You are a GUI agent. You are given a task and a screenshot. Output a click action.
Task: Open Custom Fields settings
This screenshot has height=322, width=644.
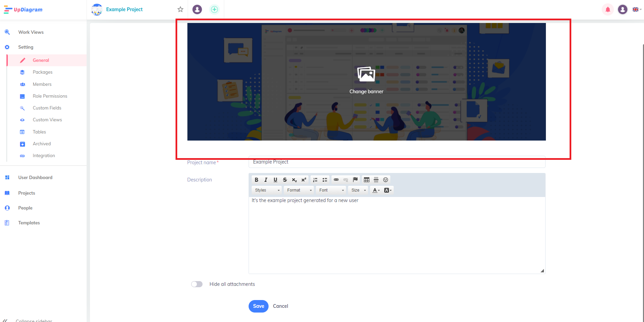pyautogui.click(x=47, y=108)
